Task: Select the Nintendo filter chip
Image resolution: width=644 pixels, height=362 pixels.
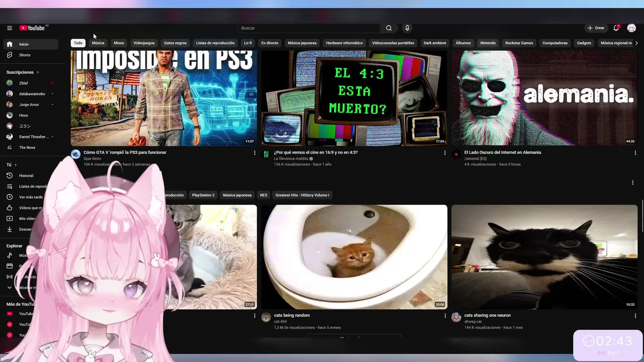Action: [x=488, y=43]
